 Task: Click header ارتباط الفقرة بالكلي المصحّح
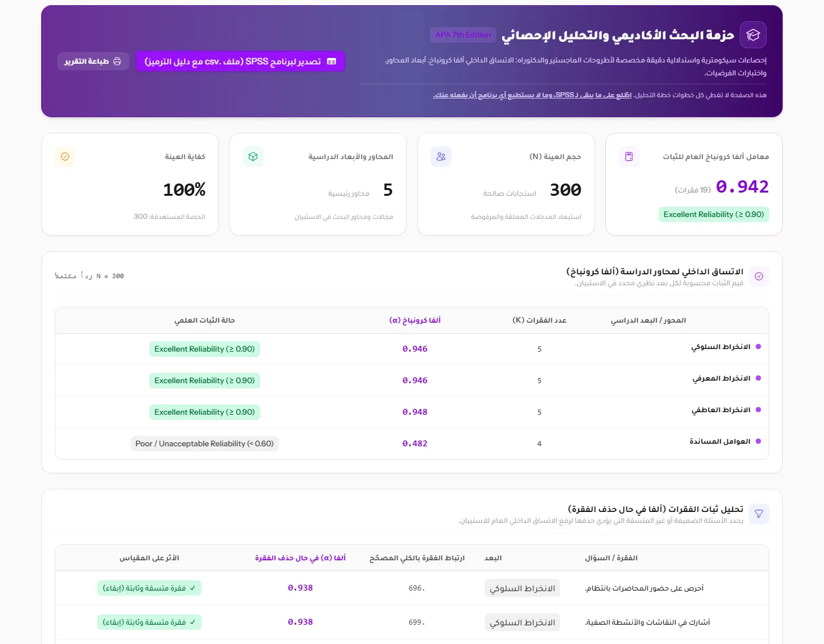tap(417, 558)
